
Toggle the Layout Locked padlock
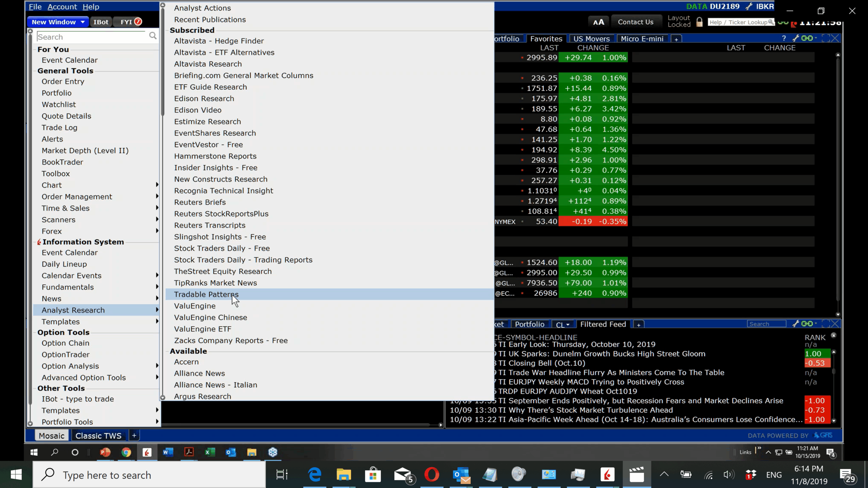(x=699, y=22)
